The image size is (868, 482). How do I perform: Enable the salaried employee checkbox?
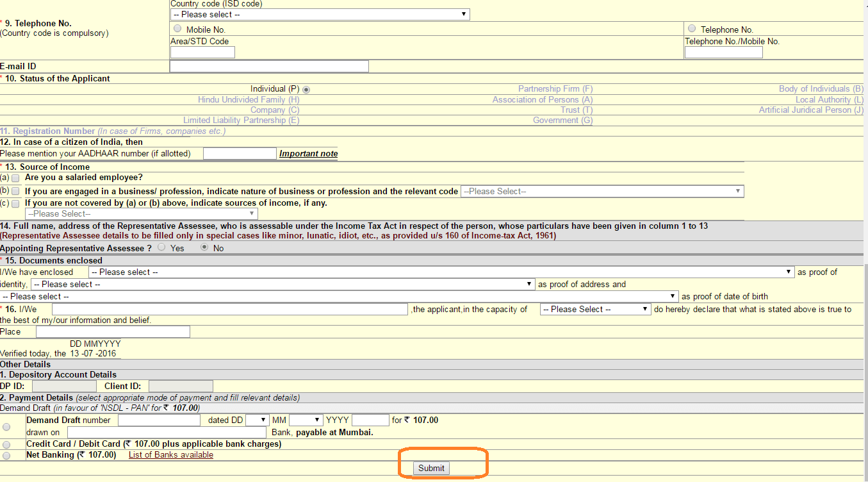(15, 178)
